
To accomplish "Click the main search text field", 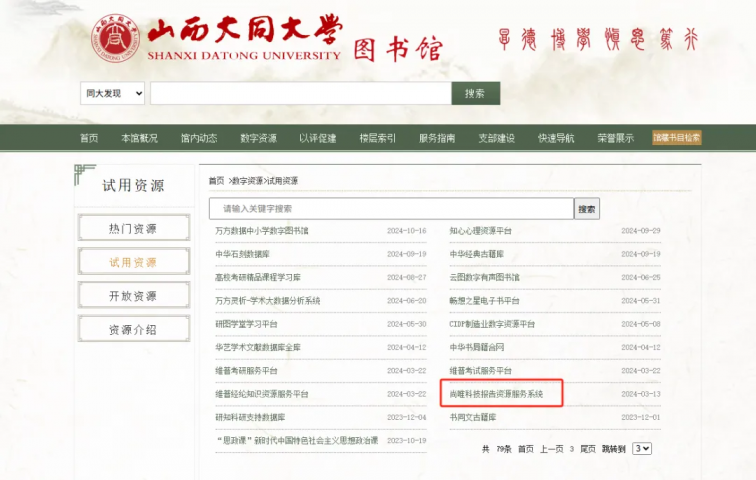I will coord(300,93).
